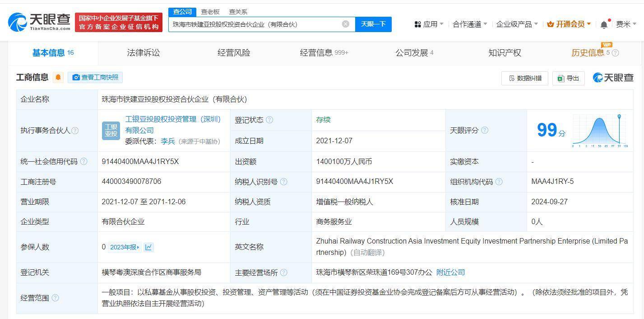The width and height of the screenshot is (644, 319).
Task: Click the 工商信息 section heading
Action: 32,77
